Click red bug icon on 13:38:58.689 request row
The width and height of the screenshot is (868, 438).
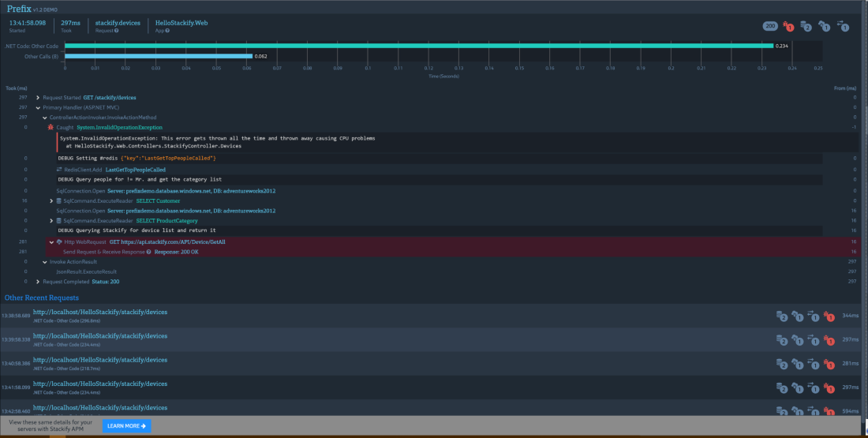pyautogui.click(x=829, y=316)
